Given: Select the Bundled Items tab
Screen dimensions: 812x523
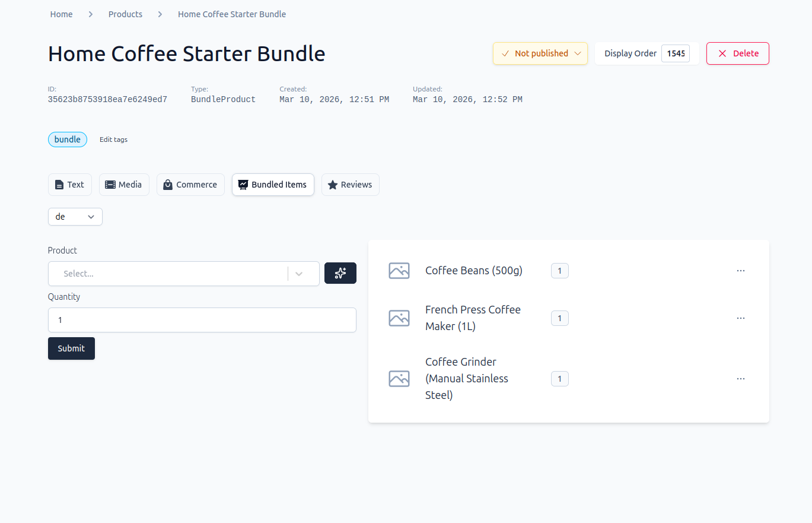Looking at the screenshot, I should click(273, 185).
